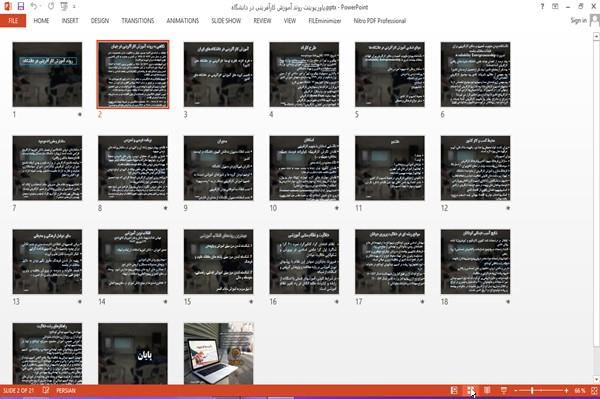Click the Save icon in quick access toolbar
Image resolution: width=600 pixels, height=399 pixels.
(x=21, y=6)
